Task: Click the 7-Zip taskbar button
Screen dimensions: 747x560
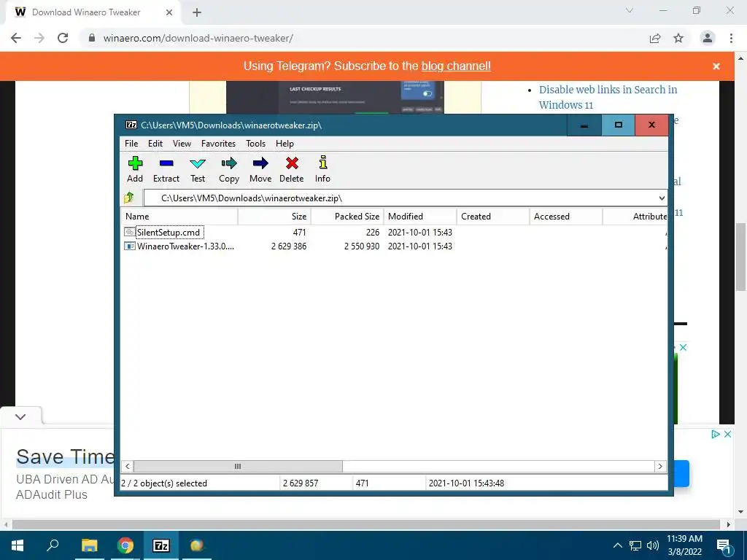Action: 161,545
